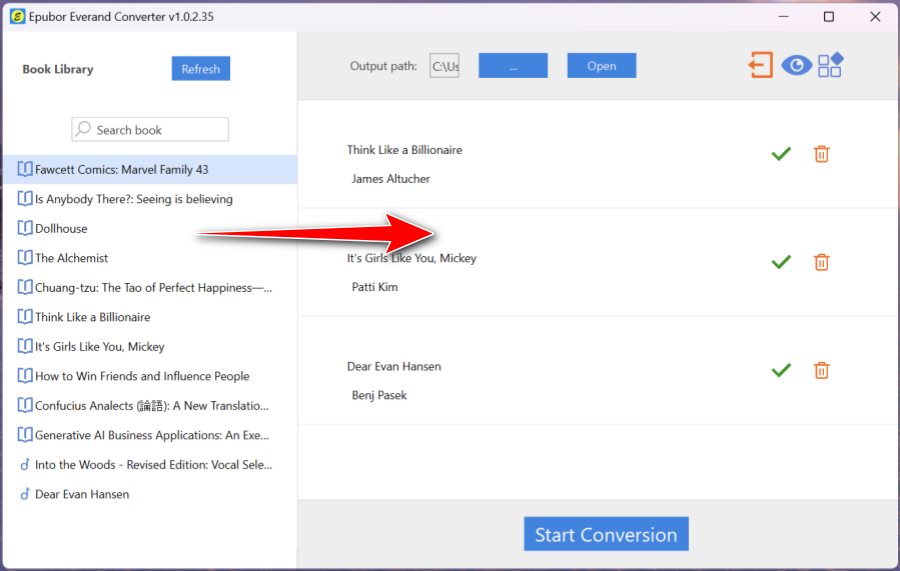
Task: Click Dear Evan Hansen title in conversion queue
Action: click(394, 366)
